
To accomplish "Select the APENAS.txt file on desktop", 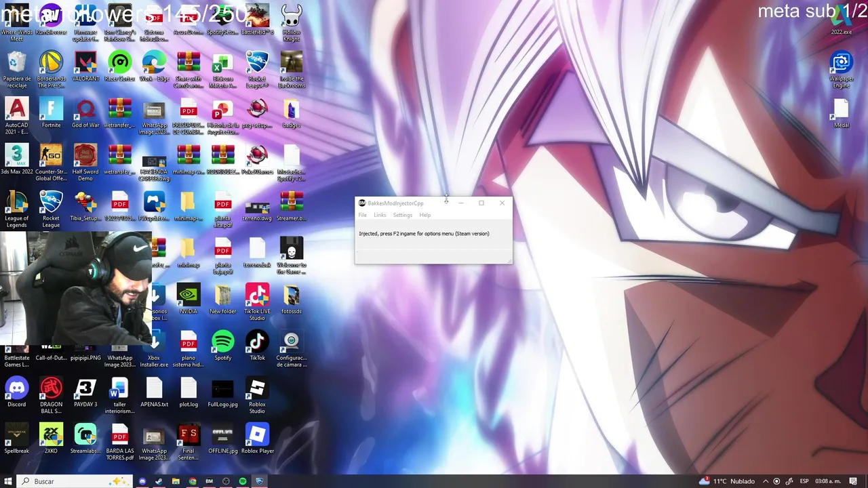I will [154, 392].
